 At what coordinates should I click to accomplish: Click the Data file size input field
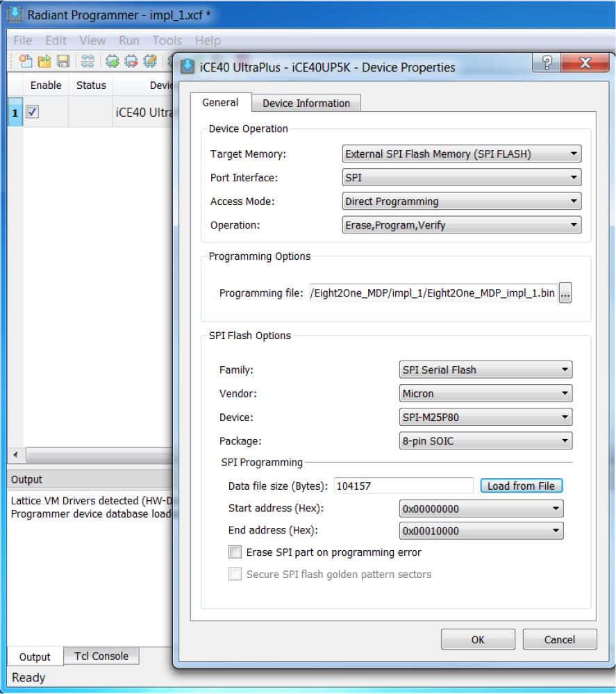point(403,486)
